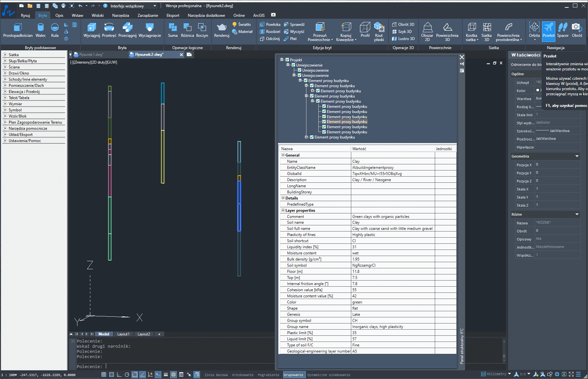This screenshot has width=588, height=379.
Task: Switch to the Rysunek1.dwg document tab
Action: point(92,55)
